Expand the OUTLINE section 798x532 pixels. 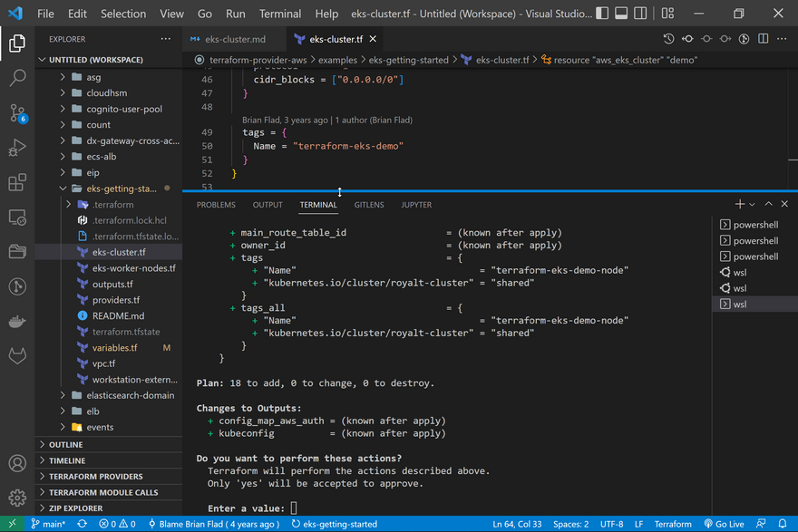[65, 445]
